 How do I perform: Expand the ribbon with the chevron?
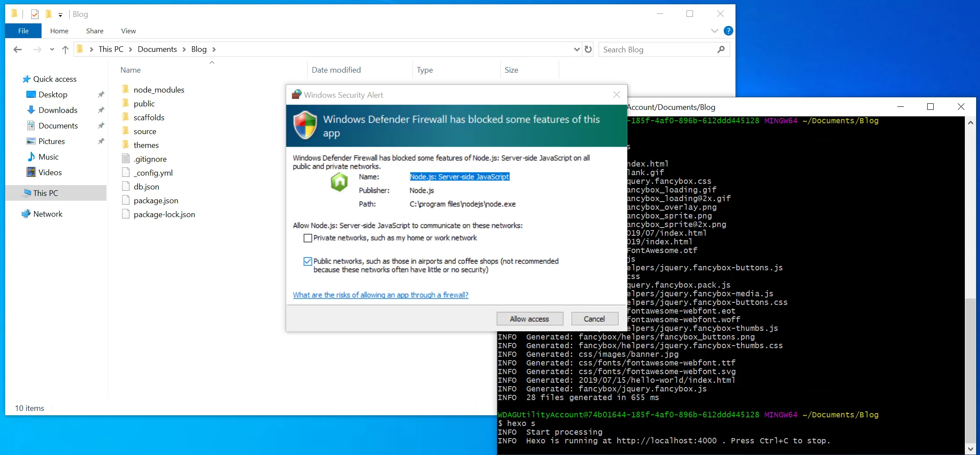[714, 31]
